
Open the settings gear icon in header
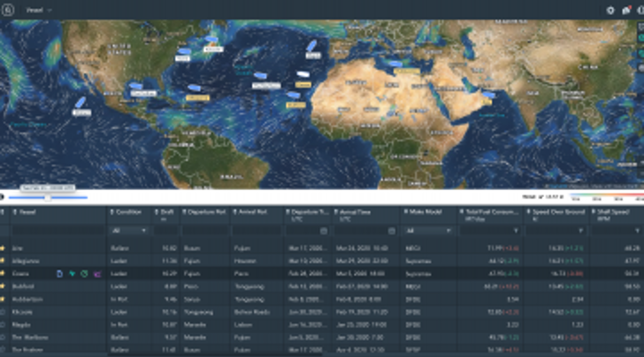609,10
